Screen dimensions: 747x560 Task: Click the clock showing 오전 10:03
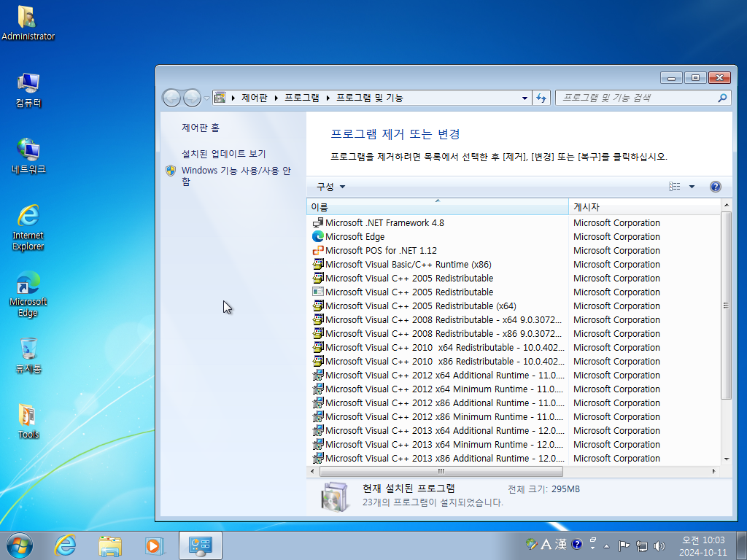pos(703,540)
